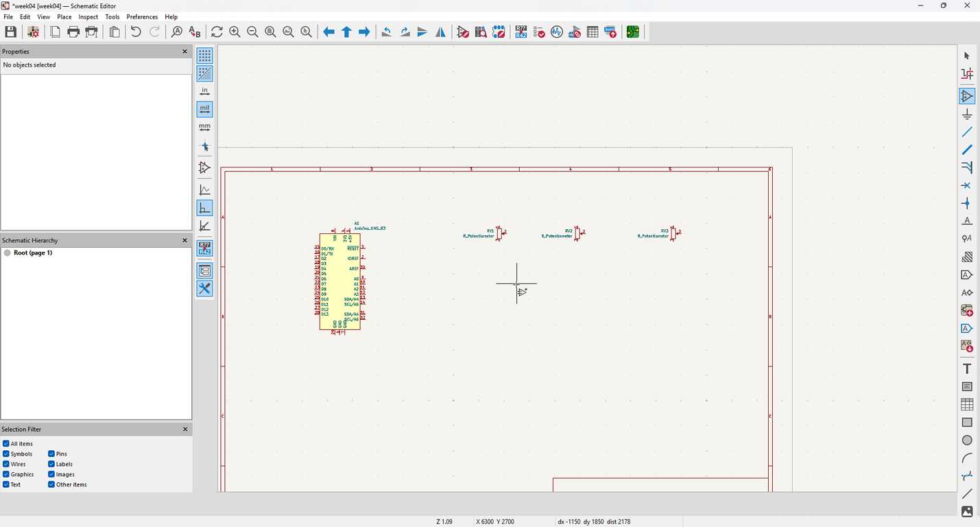
Task: Zoom in on the schematic
Action: click(235, 32)
